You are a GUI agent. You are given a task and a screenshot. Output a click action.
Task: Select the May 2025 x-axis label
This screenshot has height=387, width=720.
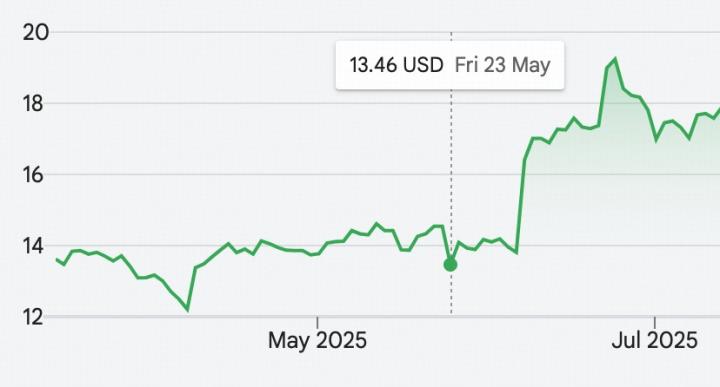pos(317,341)
